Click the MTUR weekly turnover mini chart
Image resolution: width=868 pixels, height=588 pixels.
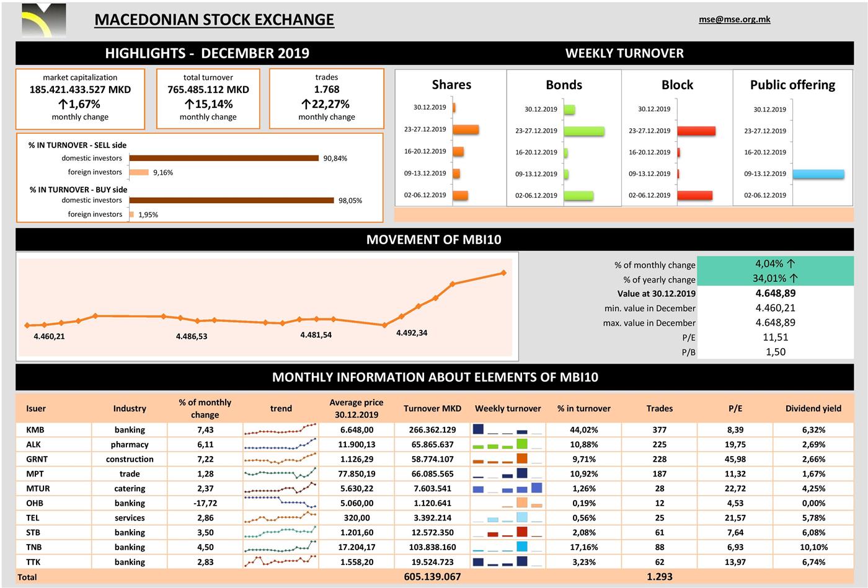[507, 488]
